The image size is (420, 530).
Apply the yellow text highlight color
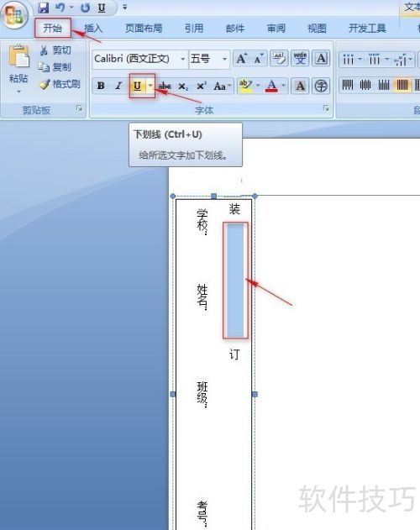coord(245,86)
